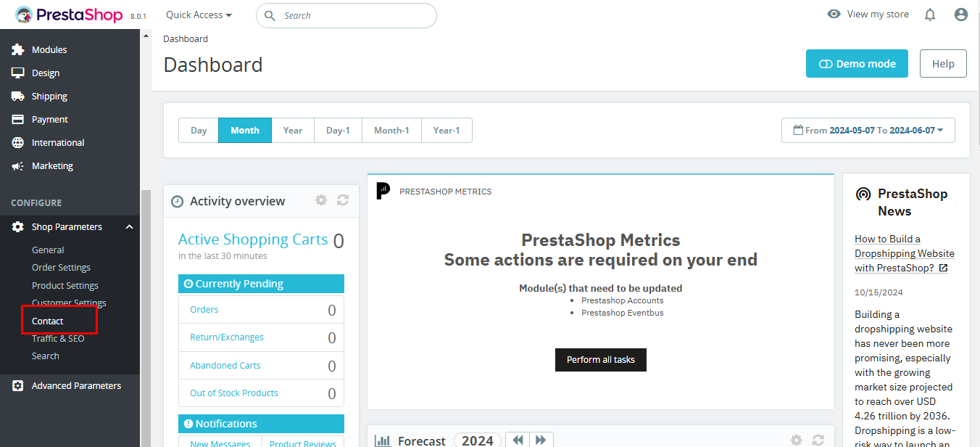Select the Month tab
Image resolution: width=980 pixels, height=447 pixels.
pyautogui.click(x=245, y=131)
